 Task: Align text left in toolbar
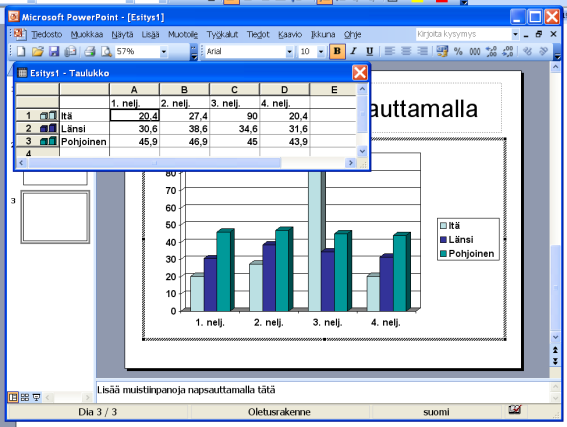pyautogui.click(x=389, y=51)
